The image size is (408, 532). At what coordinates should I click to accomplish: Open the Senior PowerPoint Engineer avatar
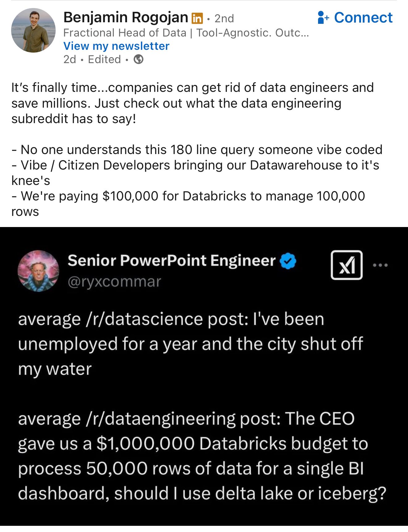(38, 271)
